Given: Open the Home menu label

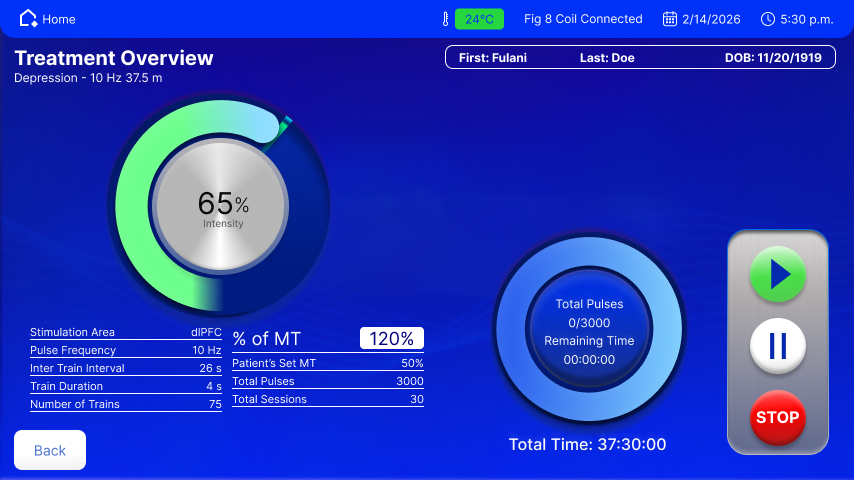Looking at the screenshot, I should click(59, 19).
